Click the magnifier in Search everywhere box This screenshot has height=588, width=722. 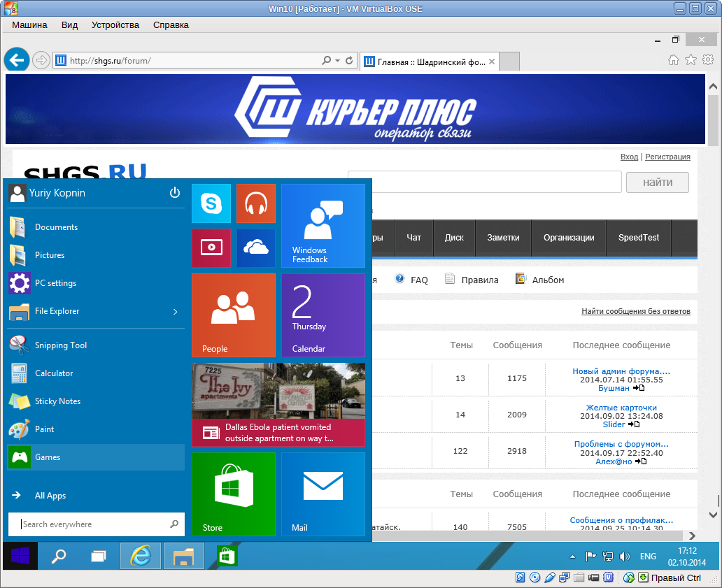(174, 524)
